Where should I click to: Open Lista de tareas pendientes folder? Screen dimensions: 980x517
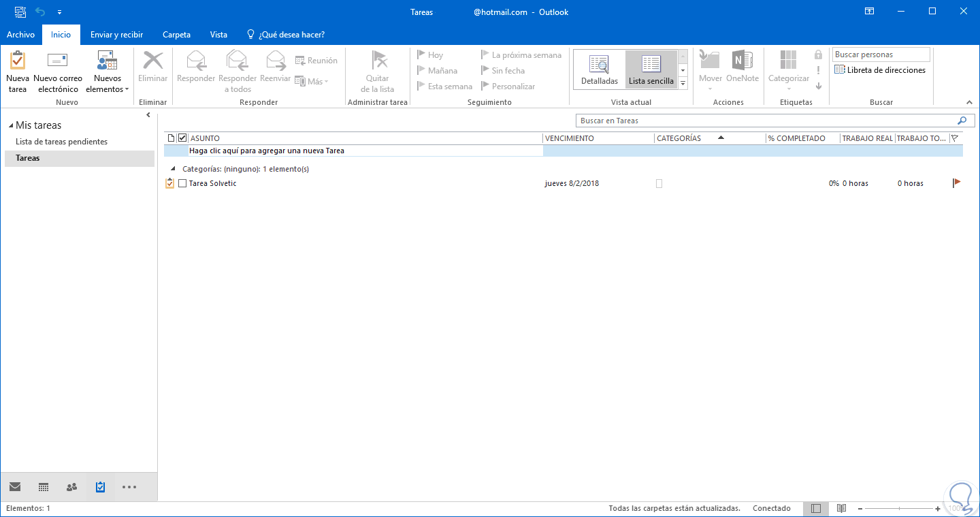(62, 142)
